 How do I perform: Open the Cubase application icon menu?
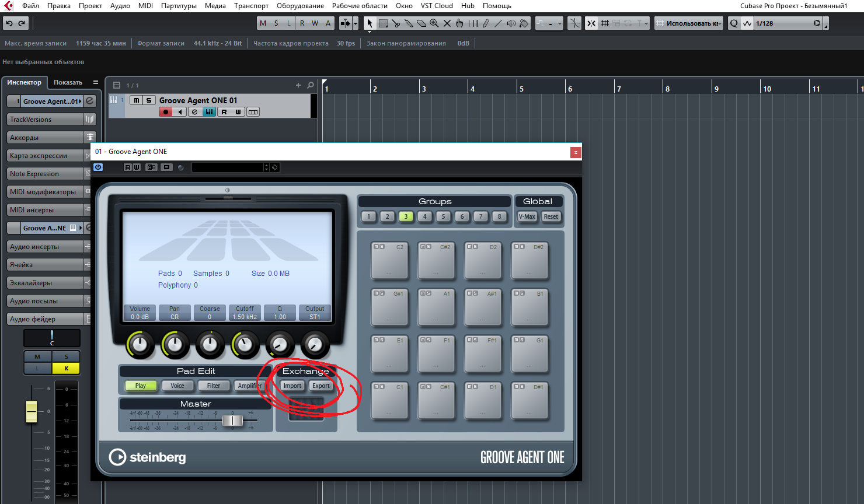(x=9, y=6)
